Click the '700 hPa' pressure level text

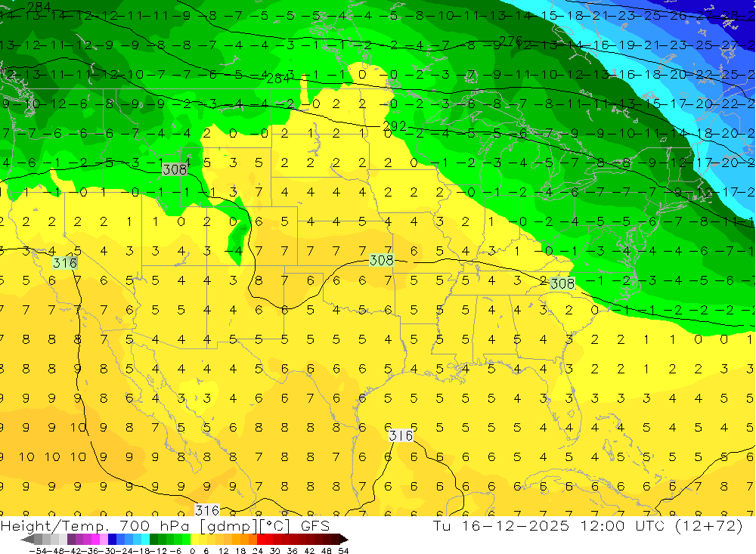click(x=153, y=526)
